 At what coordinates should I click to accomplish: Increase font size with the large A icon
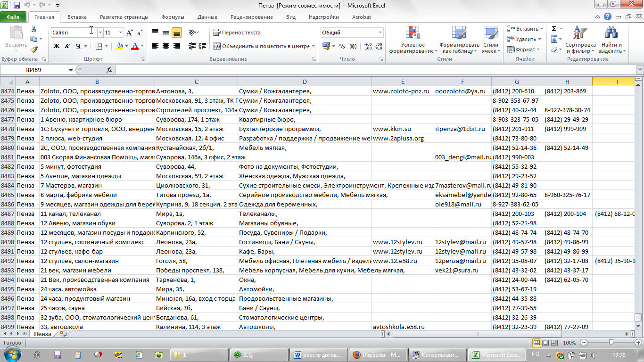pos(130,33)
